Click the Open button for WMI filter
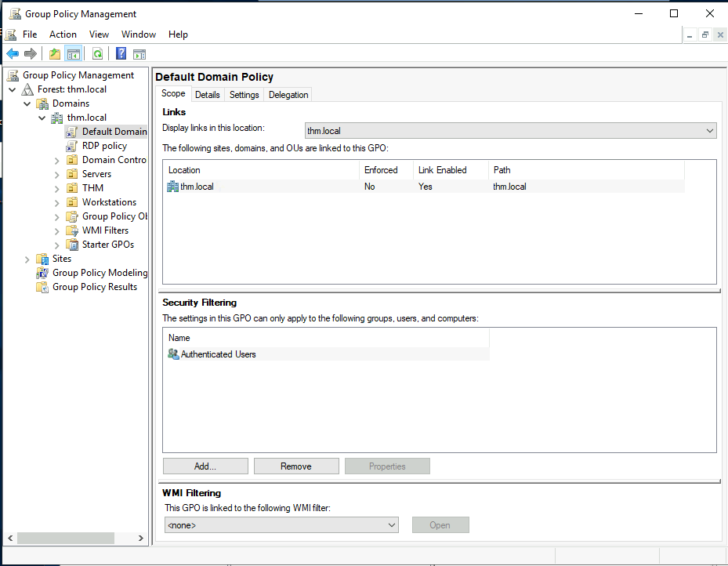 coord(440,525)
